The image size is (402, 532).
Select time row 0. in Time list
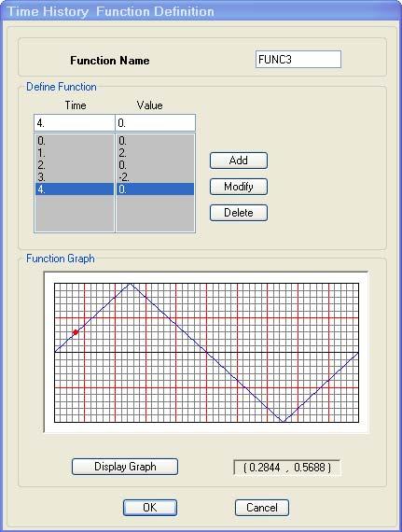[75, 141]
